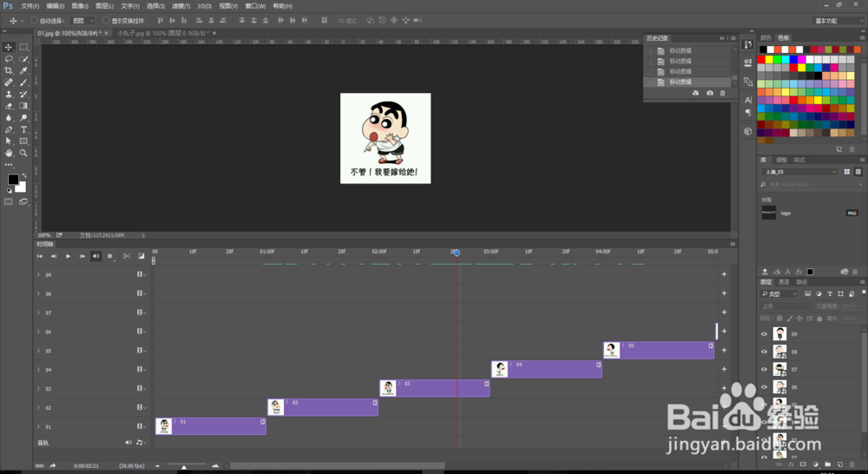This screenshot has height=474, width=868.
Task: Open the 基本功能 workspace dropdown
Action: coord(838,21)
